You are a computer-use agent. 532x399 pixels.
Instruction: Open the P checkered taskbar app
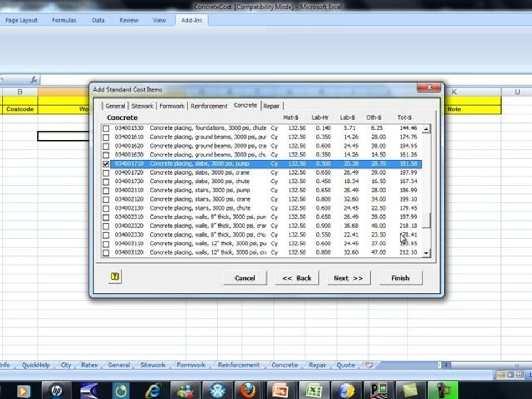(x=378, y=391)
